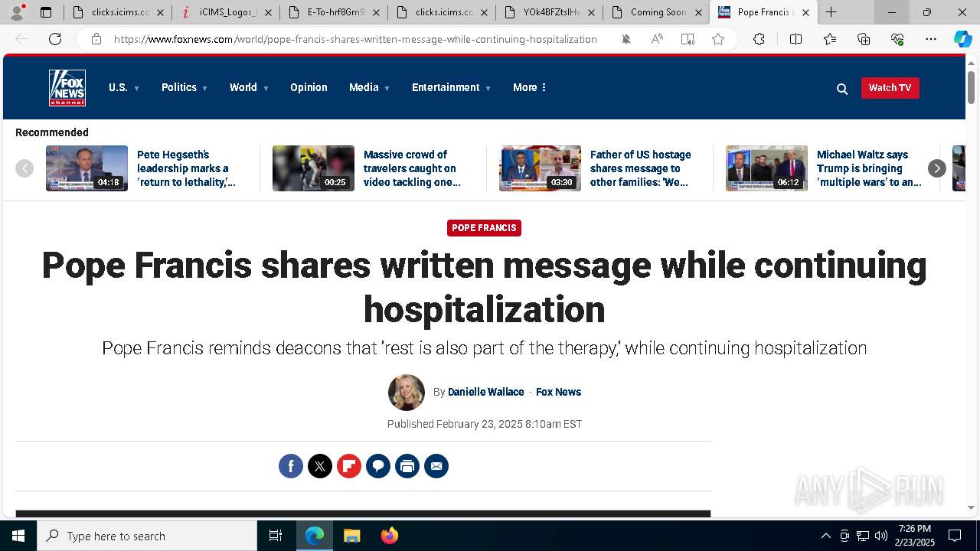Print the article using printer icon
The height and width of the screenshot is (551, 980).
[407, 466]
